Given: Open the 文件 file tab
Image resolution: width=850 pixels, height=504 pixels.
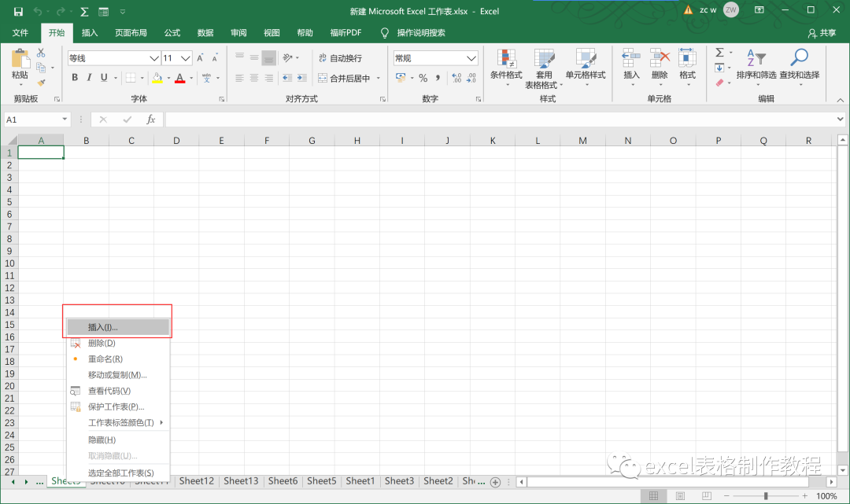Looking at the screenshot, I should point(20,33).
